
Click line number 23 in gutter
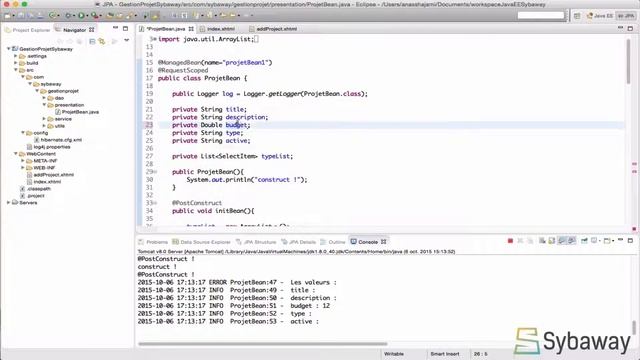149,125
